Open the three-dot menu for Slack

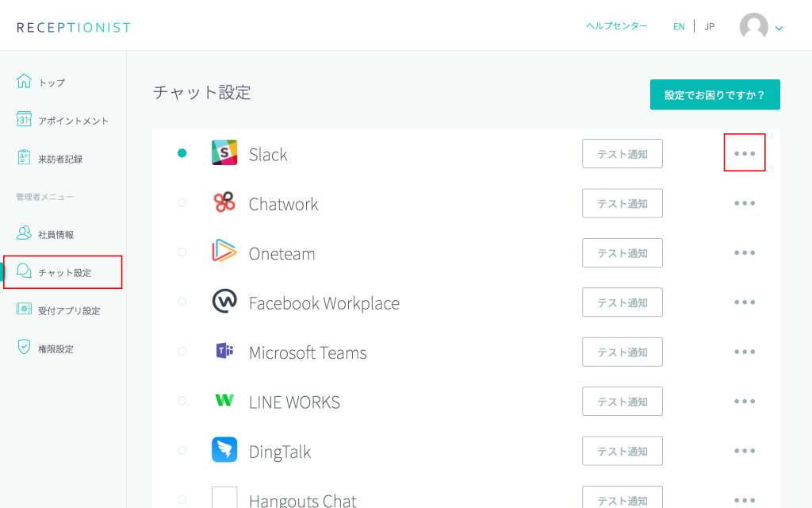(745, 153)
